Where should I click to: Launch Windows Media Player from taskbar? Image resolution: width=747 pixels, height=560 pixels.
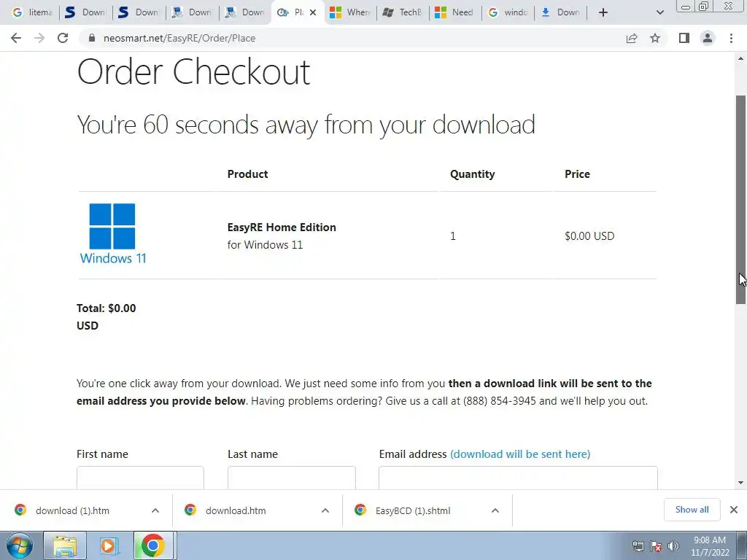[x=109, y=545]
